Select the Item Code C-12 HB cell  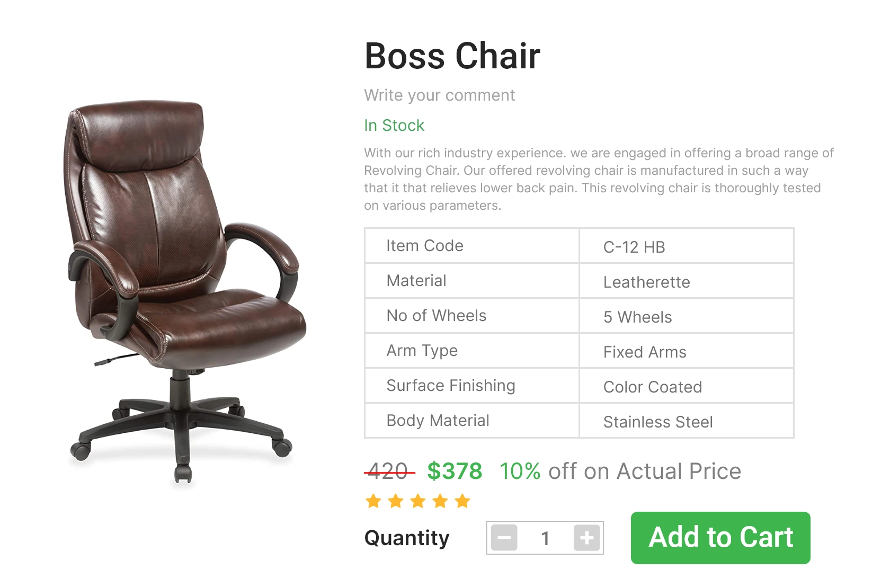(687, 246)
